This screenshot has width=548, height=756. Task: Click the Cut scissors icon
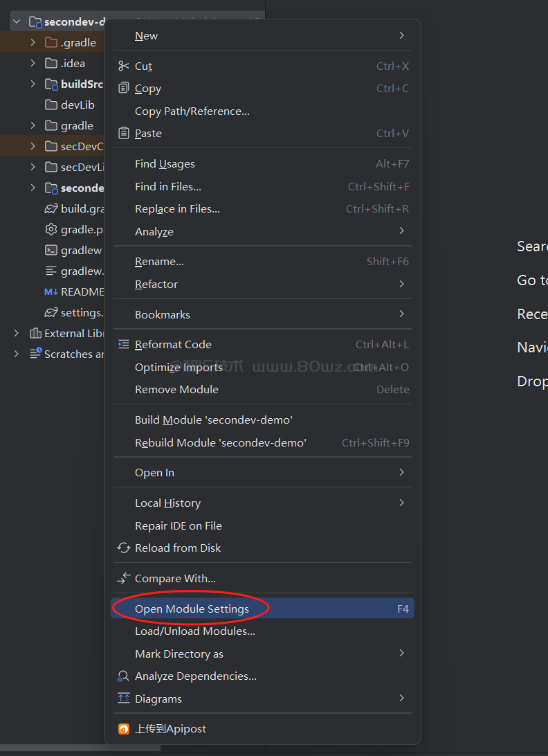[x=124, y=66]
